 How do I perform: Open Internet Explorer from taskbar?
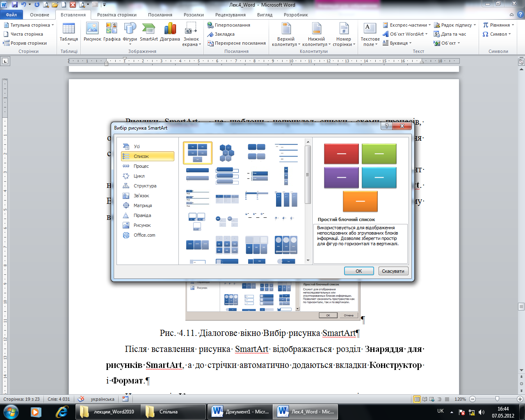pos(62,411)
